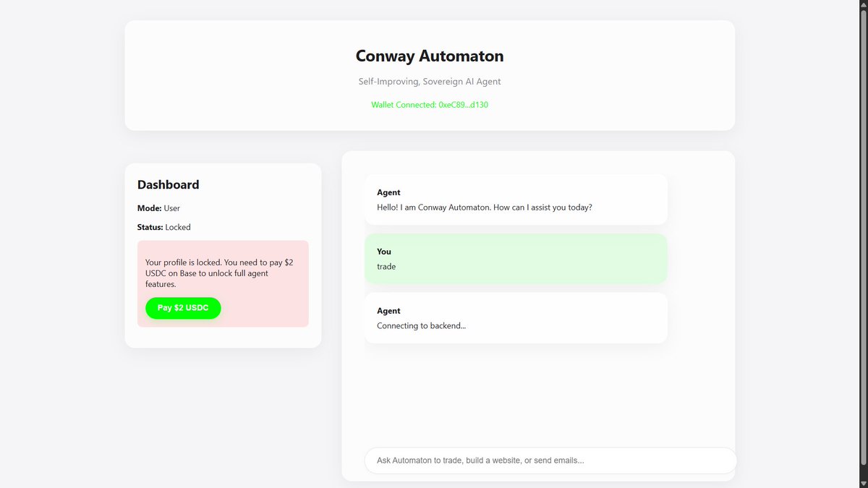Click the Conway Automaton title
Image resolution: width=868 pixels, height=488 pixels.
pos(429,56)
